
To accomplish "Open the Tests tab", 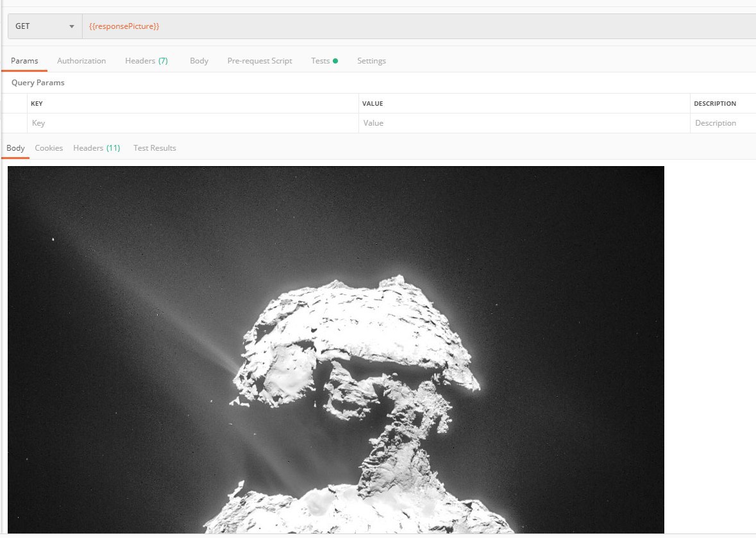I will pos(324,61).
